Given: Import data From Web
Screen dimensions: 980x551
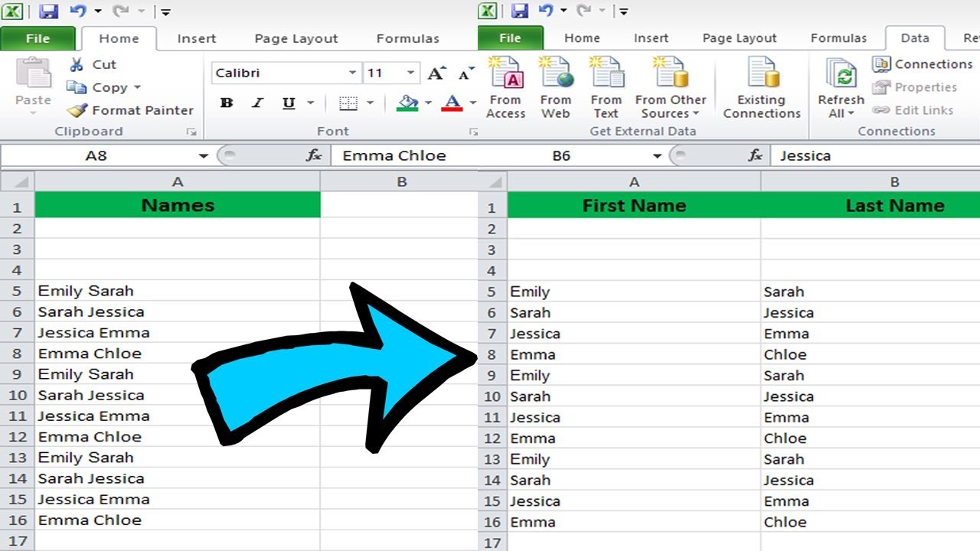Looking at the screenshot, I should point(556,87).
